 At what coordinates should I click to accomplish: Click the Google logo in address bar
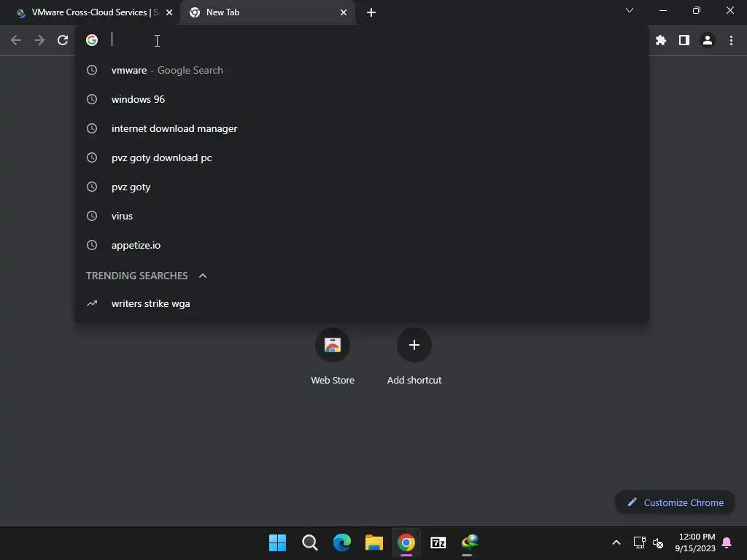coord(92,40)
